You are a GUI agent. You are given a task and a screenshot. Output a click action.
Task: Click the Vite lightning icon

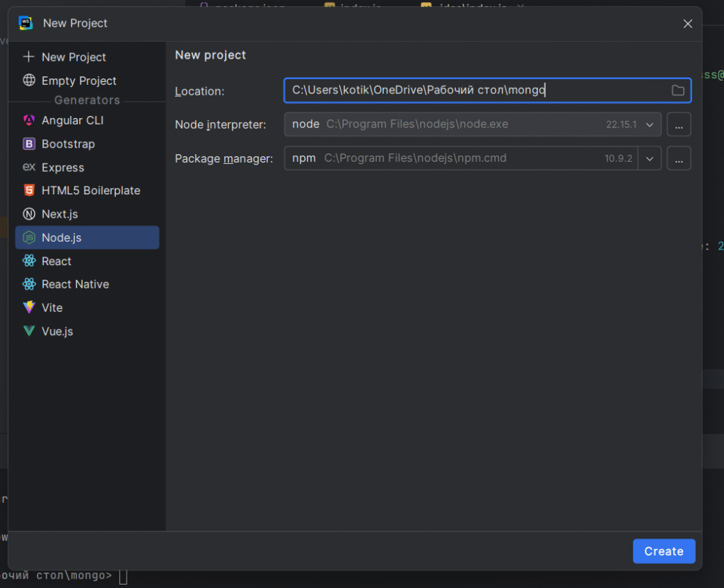tap(29, 307)
